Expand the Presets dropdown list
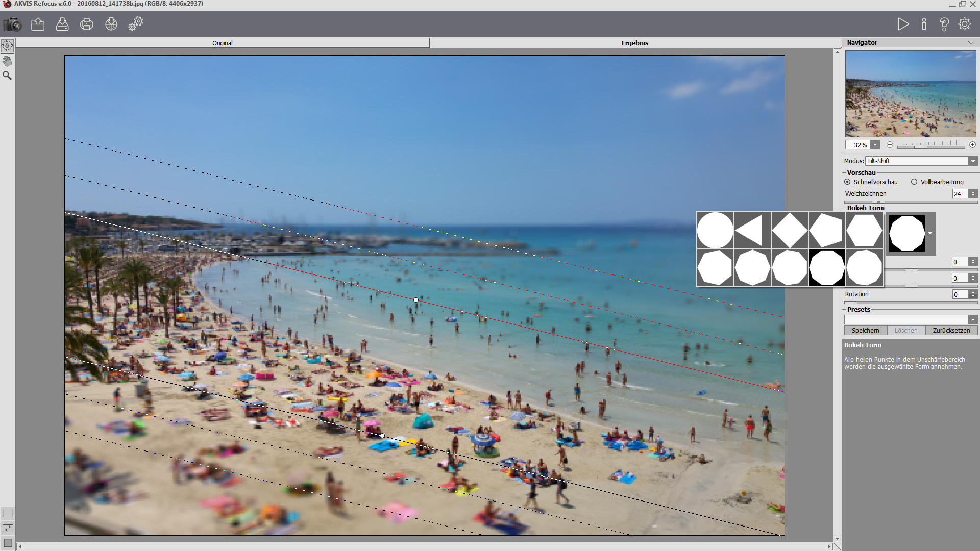Viewport: 980px width, 551px height. (973, 319)
